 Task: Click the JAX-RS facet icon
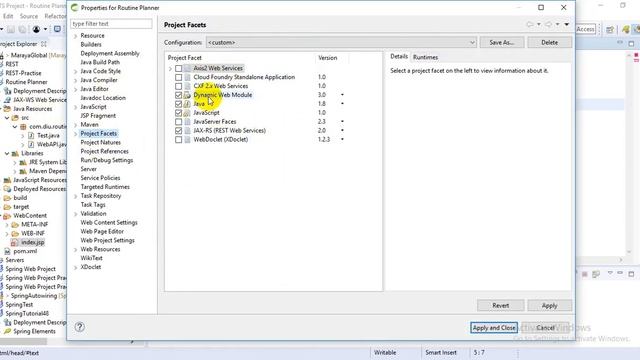coord(187,131)
